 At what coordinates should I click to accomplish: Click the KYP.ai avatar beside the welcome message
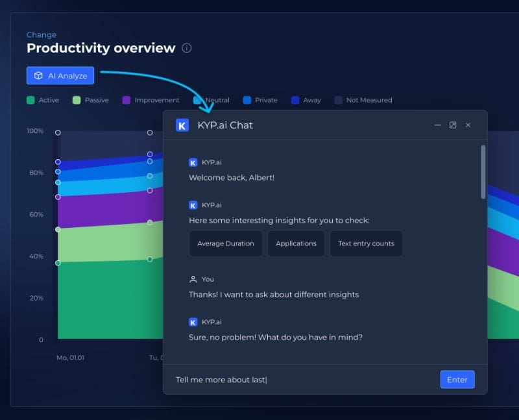coord(193,162)
